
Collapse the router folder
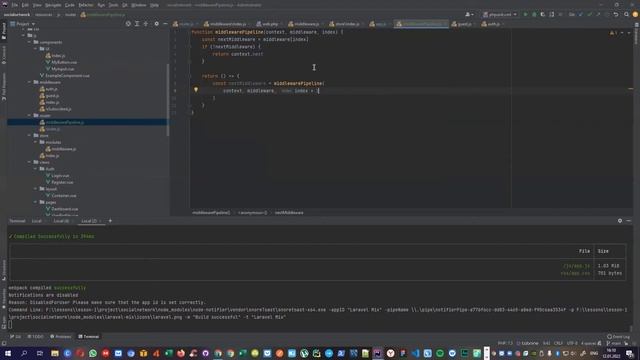[x=30, y=116]
